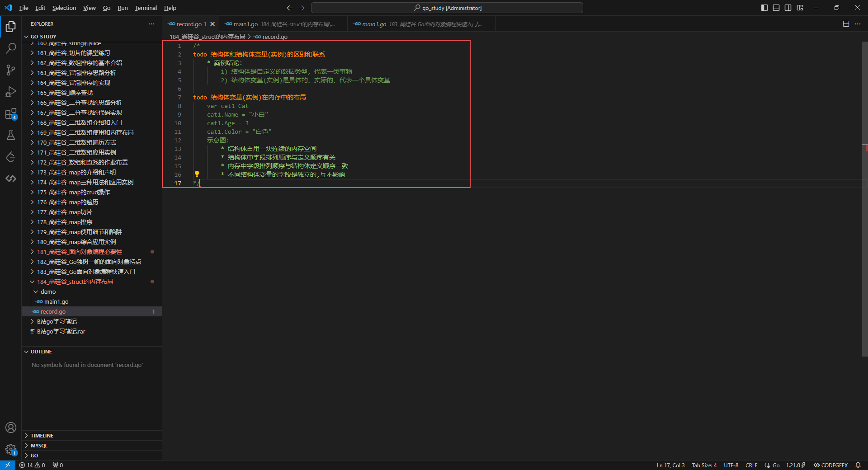This screenshot has width=868, height=470.
Task: Open the Source Control view
Action: [x=11, y=70]
